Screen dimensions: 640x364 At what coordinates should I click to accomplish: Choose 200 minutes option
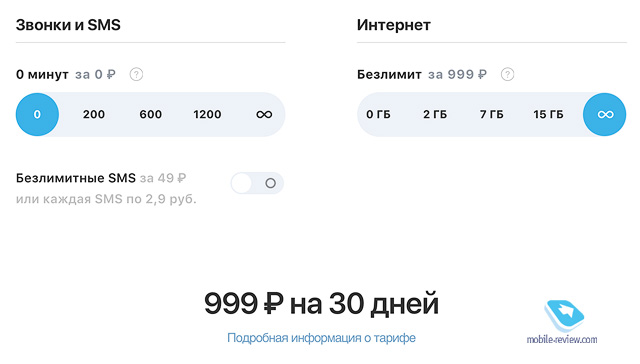click(94, 115)
